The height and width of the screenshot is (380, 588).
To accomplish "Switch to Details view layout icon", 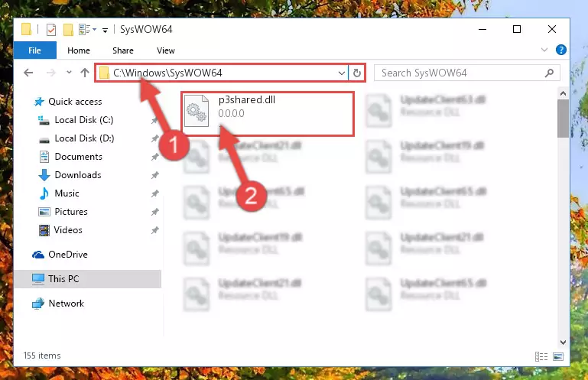I will pos(541,356).
